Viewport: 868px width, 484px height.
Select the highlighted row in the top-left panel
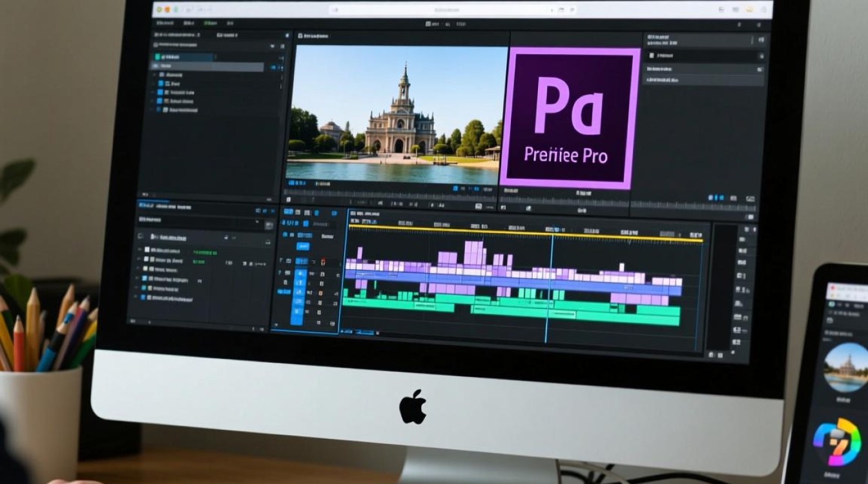tap(208, 67)
